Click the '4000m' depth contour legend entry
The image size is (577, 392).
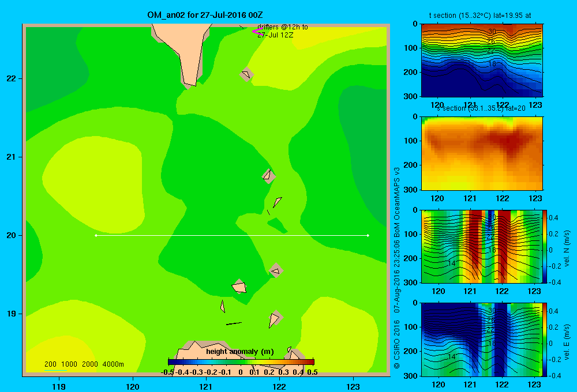click(x=113, y=364)
